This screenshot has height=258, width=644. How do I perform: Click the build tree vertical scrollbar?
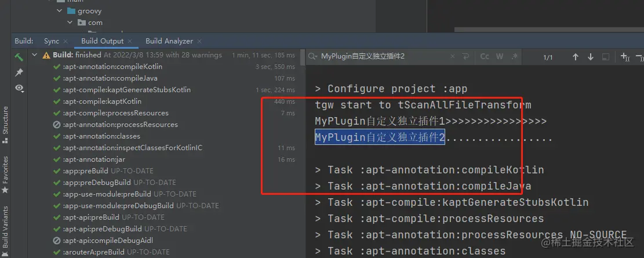coord(303,57)
